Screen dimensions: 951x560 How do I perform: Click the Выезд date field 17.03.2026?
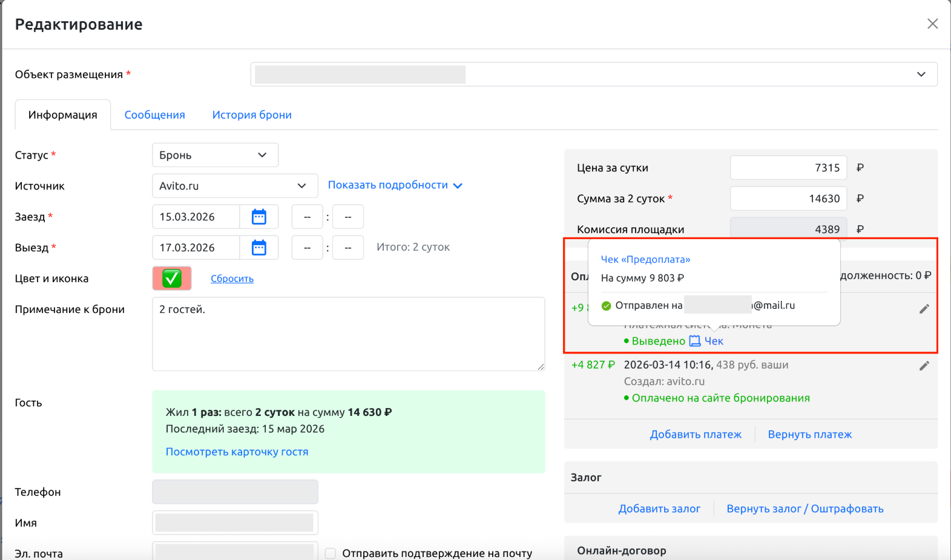click(x=196, y=248)
